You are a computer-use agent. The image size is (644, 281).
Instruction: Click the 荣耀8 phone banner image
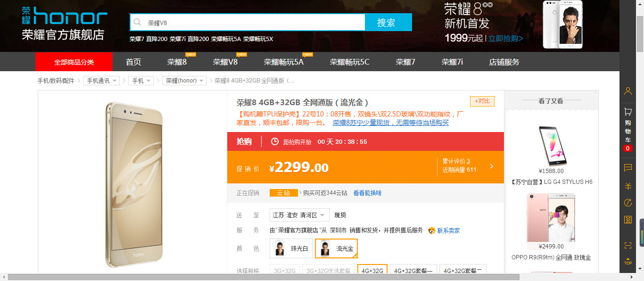(x=562, y=25)
